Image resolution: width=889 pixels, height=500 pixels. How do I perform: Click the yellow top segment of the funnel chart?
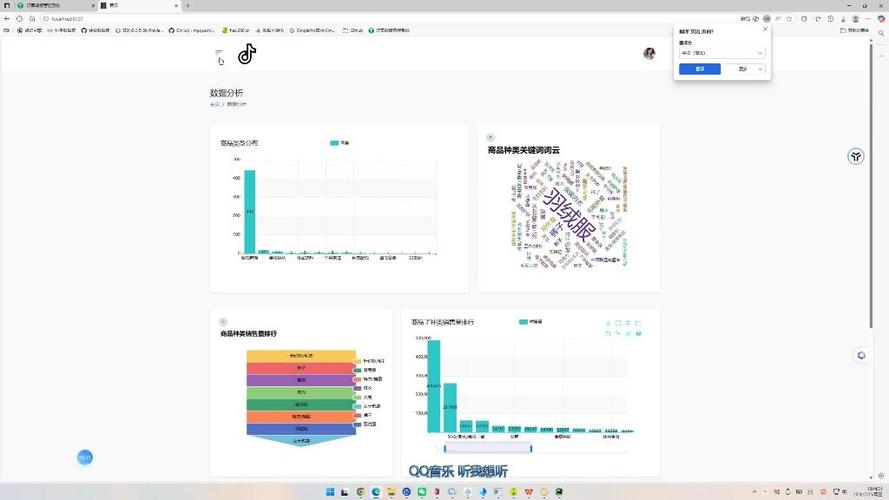pos(301,355)
